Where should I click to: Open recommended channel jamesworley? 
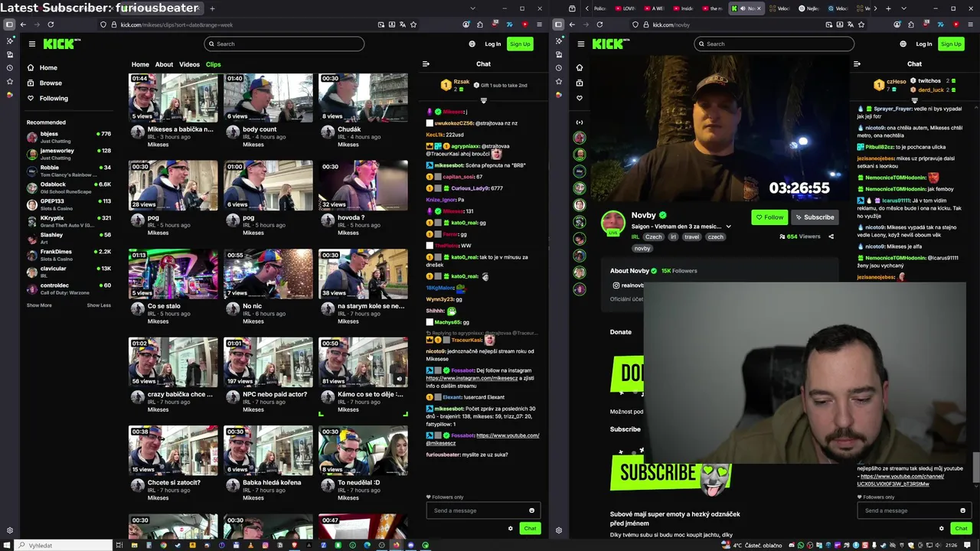[x=69, y=154]
